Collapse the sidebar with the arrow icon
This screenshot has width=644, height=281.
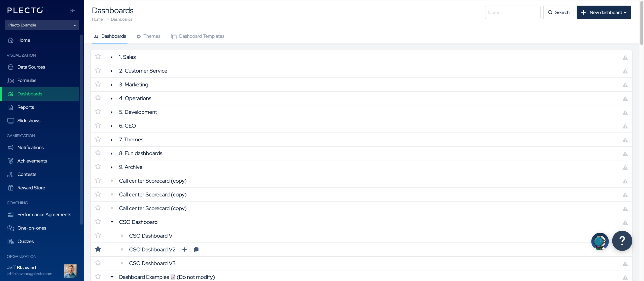[72, 11]
